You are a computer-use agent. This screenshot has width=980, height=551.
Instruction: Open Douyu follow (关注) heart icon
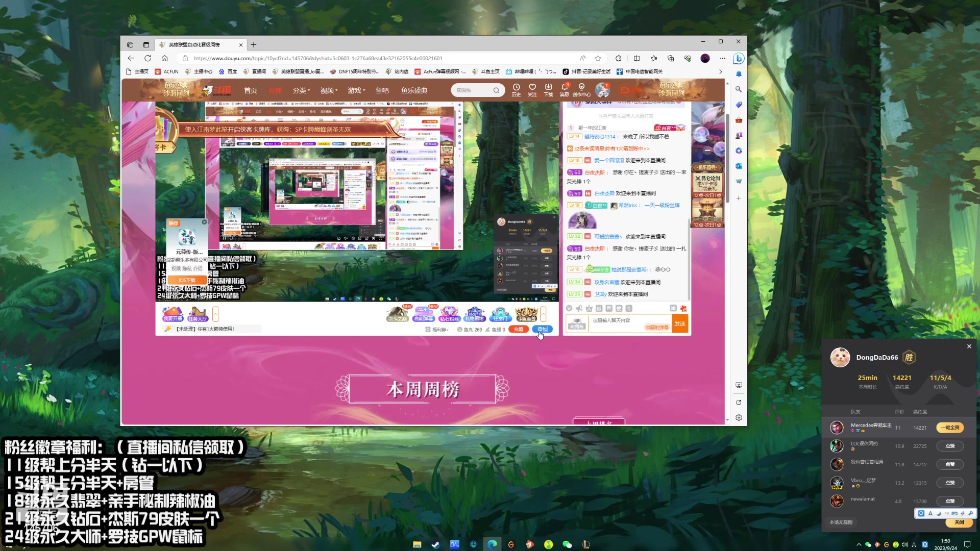(x=532, y=90)
